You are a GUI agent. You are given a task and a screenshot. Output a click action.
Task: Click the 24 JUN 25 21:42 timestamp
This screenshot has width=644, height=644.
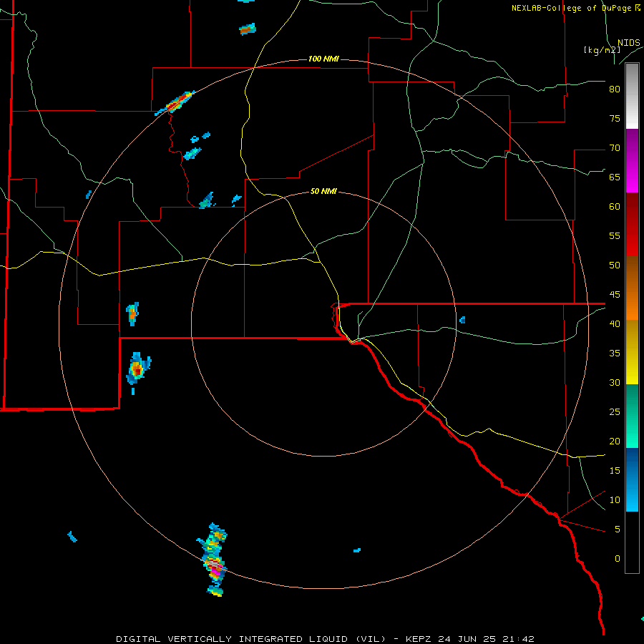tap(486, 639)
